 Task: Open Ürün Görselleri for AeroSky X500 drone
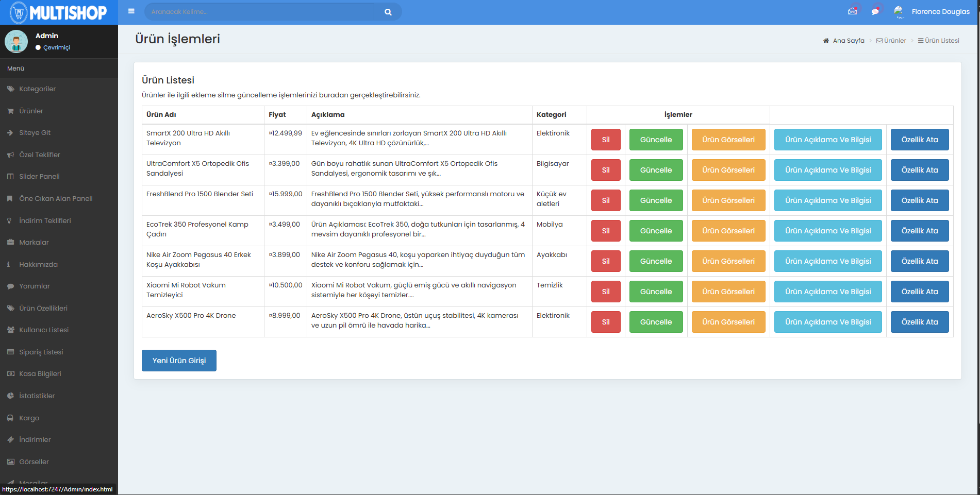[x=728, y=322]
